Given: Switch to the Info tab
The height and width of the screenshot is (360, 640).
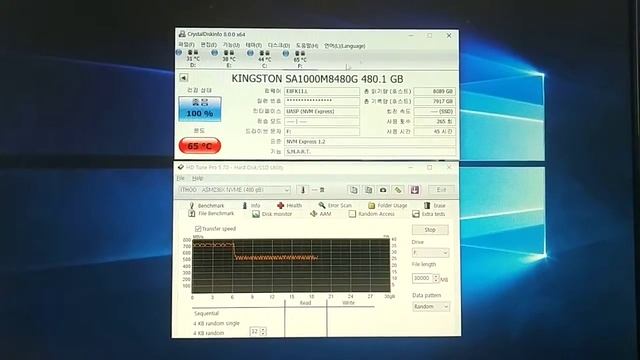Looking at the screenshot, I should click(251, 205).
